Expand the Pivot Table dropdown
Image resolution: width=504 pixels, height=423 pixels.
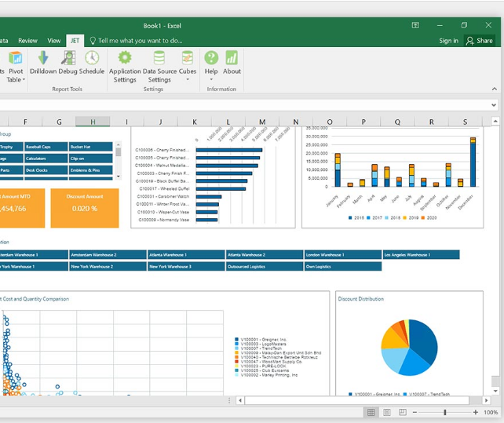coord(15,79)
